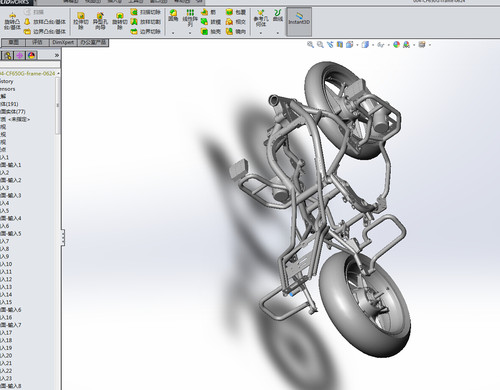Switch to the DisplayManager panel tab

coord(31,55)
